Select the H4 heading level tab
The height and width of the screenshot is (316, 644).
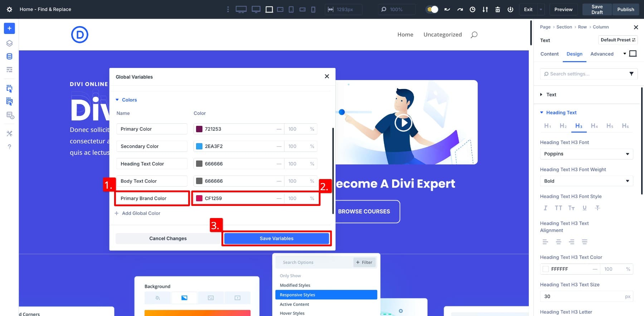click(594, 126)
